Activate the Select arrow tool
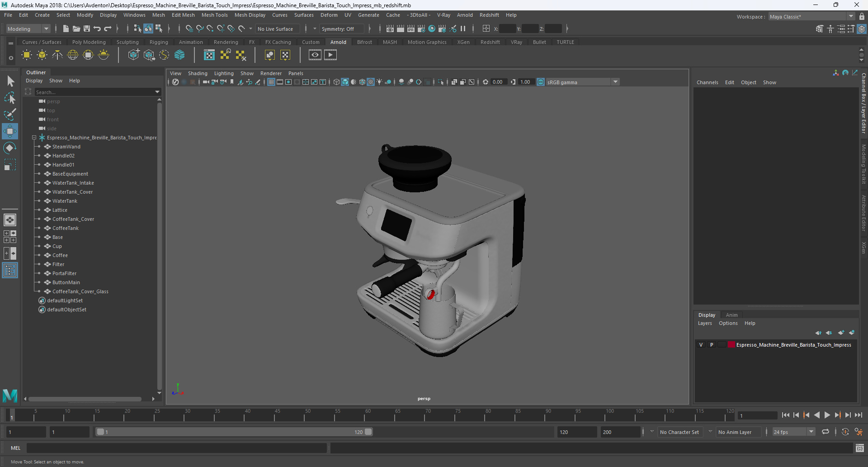 10,81
